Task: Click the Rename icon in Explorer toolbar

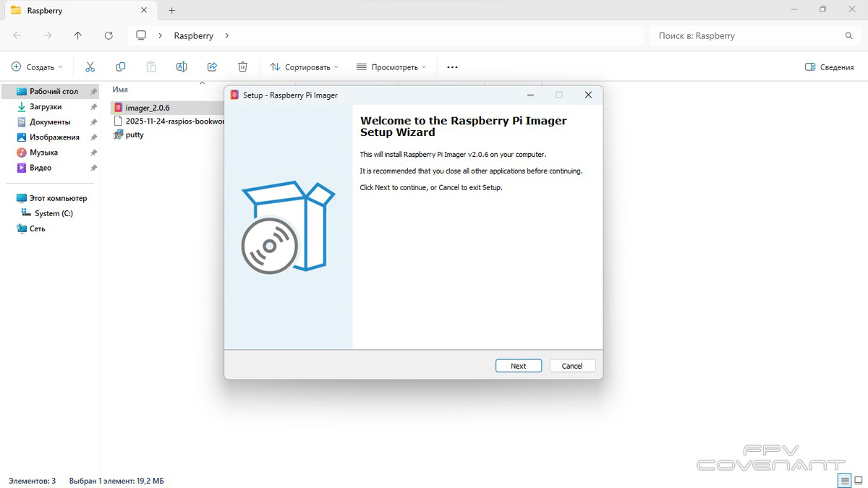Action: pos(182,67)
